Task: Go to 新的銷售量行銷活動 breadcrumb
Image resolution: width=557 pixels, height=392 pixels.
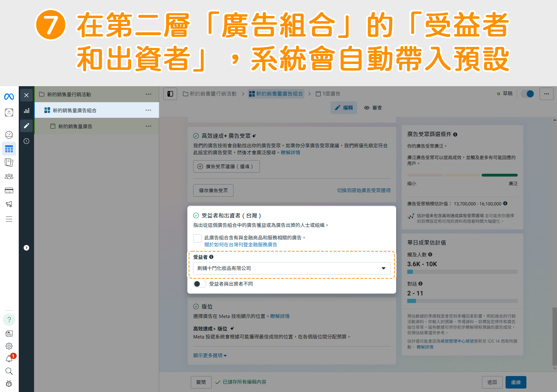Action: [x=210, y=94]
